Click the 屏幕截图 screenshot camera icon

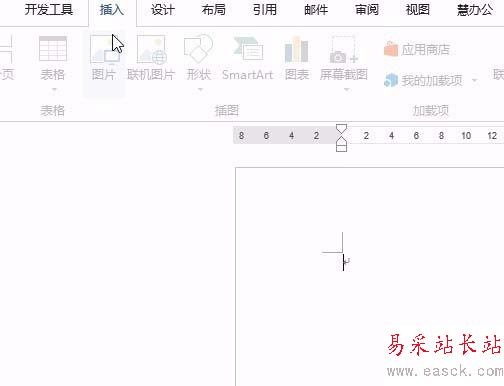(343, 49)
